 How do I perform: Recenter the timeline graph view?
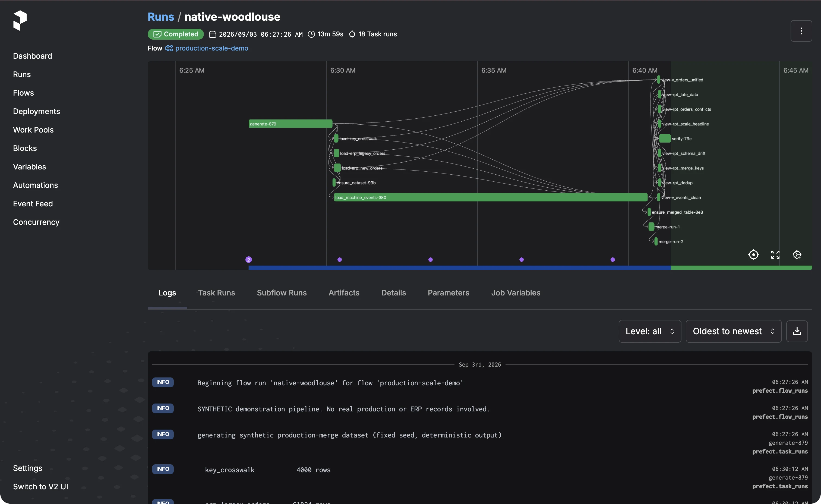tap(753, 255)
